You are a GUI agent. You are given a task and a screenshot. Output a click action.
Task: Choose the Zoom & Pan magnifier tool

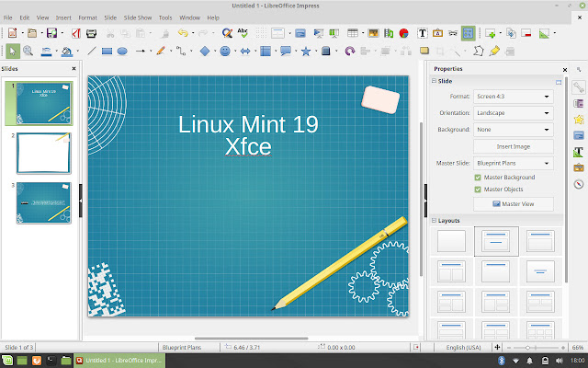tap(28, 51)
